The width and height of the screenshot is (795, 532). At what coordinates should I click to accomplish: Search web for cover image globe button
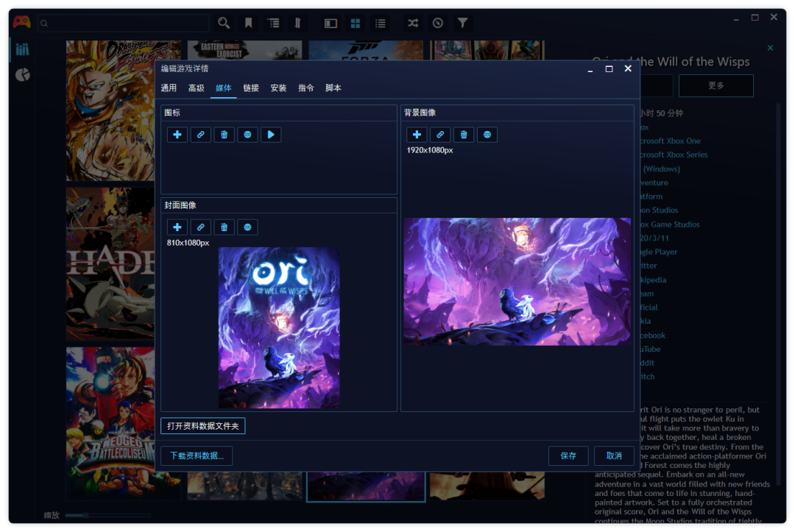click(247, 227)
